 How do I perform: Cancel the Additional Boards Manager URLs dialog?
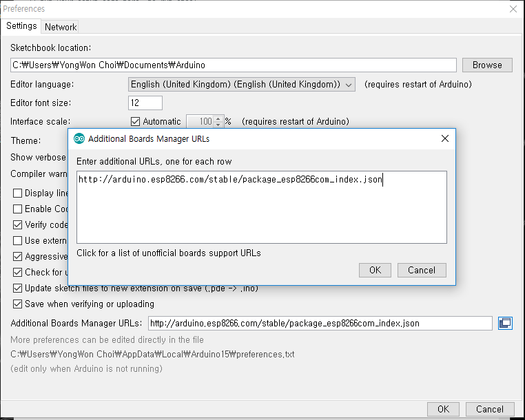(x=421, y=270)
